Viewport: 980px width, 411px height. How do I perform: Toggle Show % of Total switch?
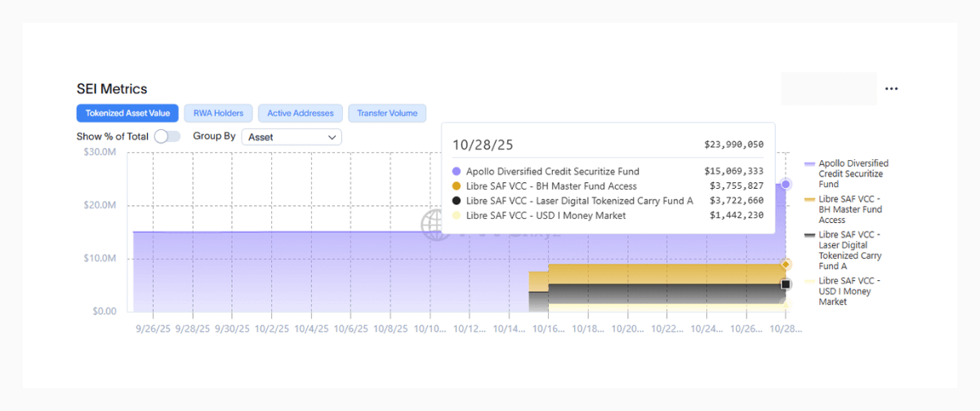167,136
